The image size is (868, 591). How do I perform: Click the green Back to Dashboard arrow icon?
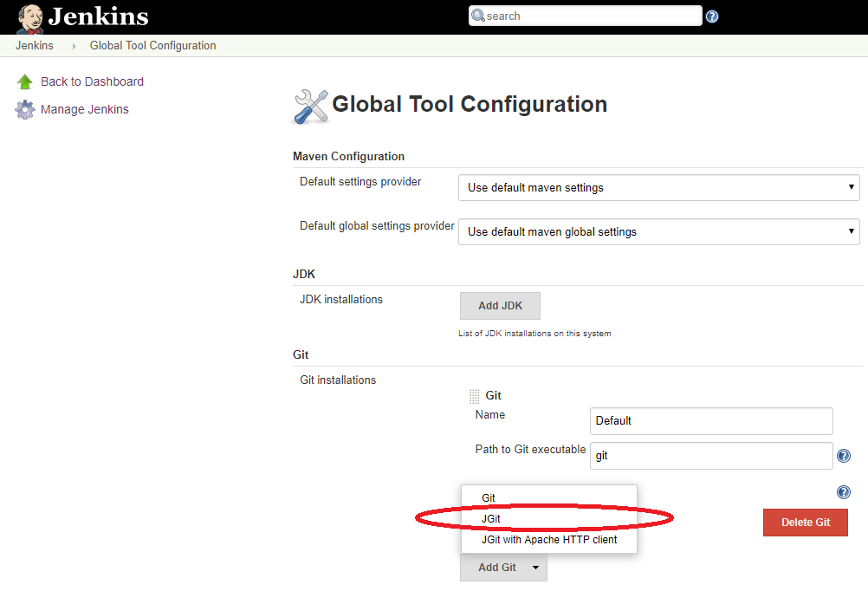(25, 81)
